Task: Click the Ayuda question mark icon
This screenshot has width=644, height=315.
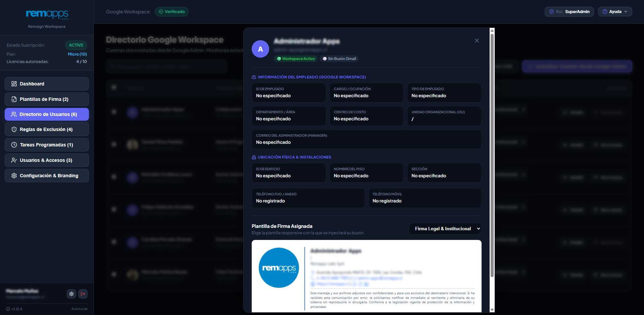Action: pos(605,12)
